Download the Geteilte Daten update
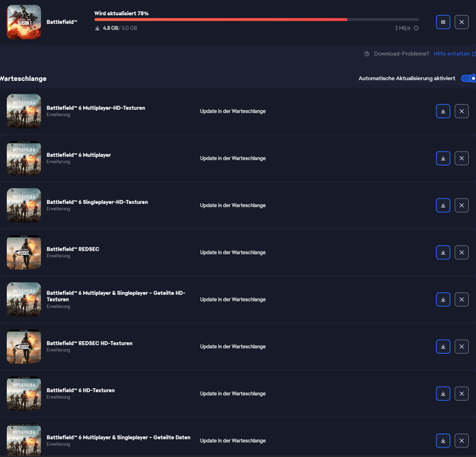476x457 pixels. point(443,440)
